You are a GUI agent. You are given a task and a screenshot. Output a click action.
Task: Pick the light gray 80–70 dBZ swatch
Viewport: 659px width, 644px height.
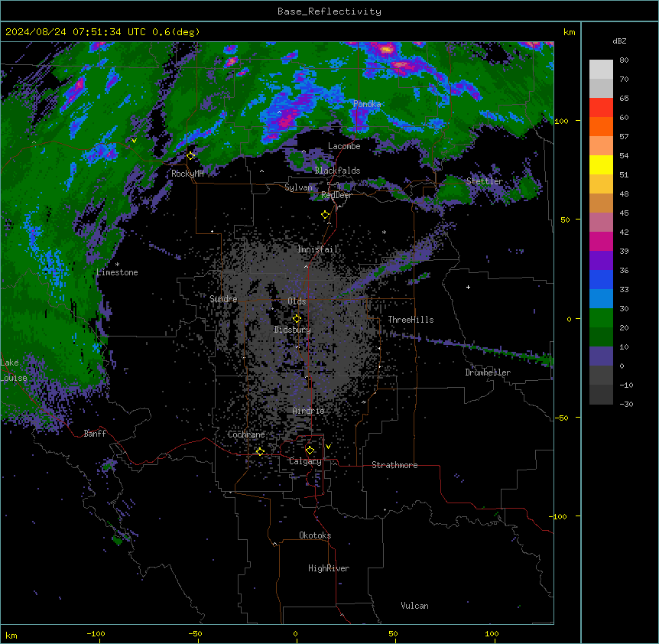click(601, 70)
